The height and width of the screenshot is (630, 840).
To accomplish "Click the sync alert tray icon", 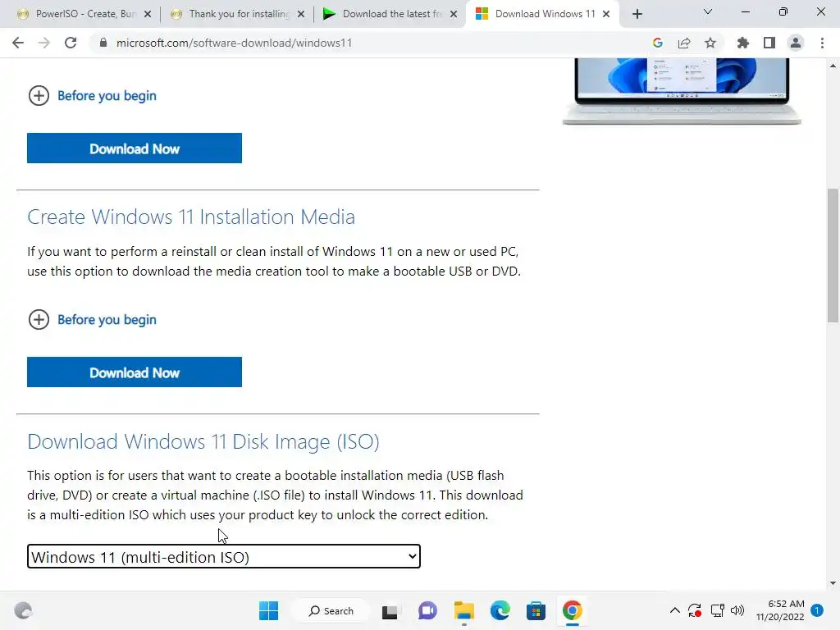I will coord(695,610).
